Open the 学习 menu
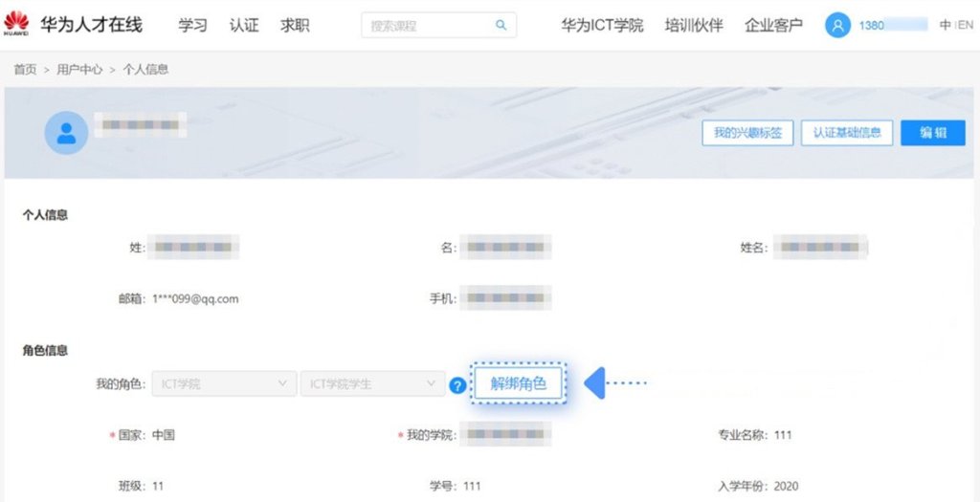 point(192,26)
